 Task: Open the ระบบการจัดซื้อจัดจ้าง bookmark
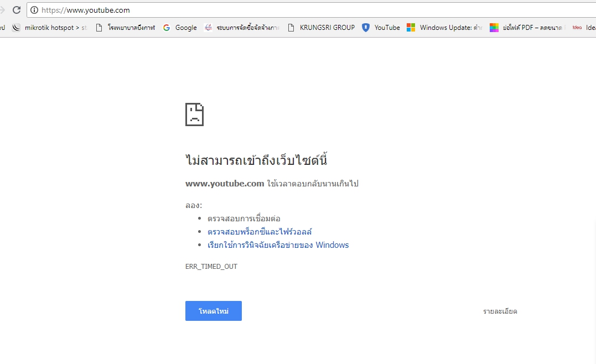(x=242, y=27)
